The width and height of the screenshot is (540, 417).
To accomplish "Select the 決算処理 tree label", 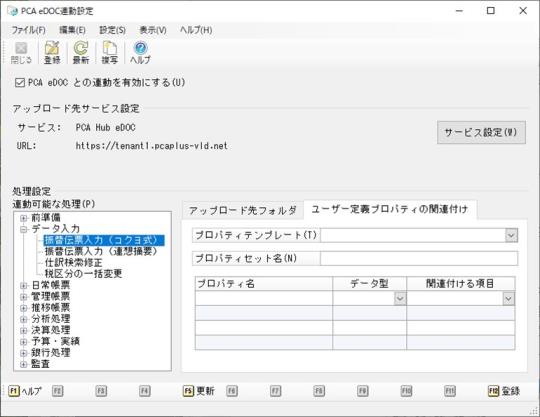I will [51, 331].
